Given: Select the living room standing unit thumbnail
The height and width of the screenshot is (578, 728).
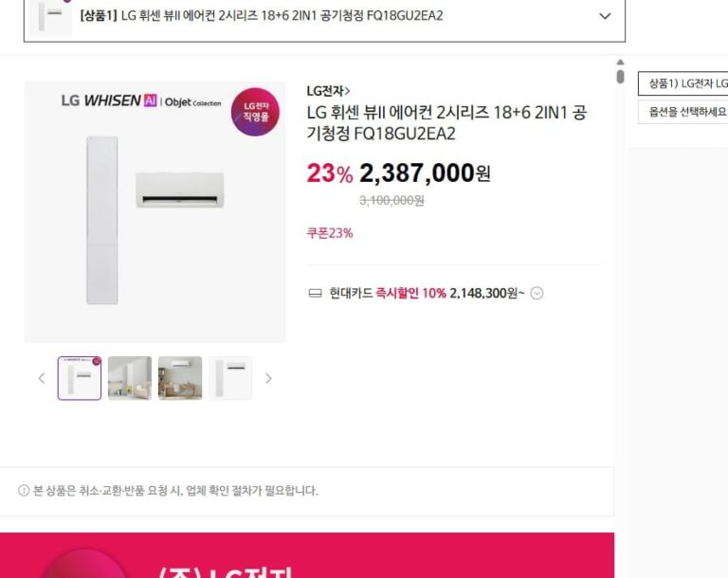Looking at the screenshot, I should (x=130, y=378).
